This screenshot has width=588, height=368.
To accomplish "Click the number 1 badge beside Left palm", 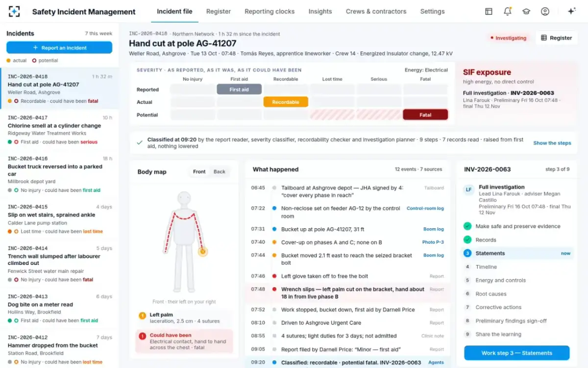I will click(143, 315).
